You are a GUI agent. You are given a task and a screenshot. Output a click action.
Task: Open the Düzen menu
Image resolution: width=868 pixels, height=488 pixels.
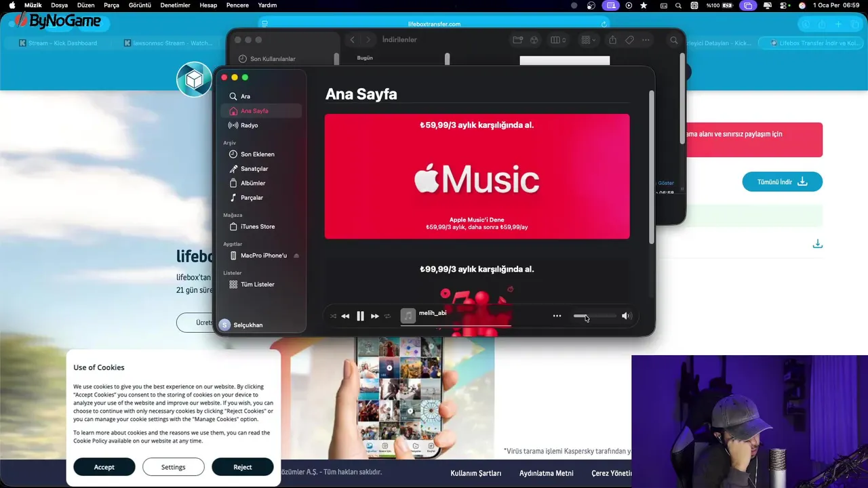85,5
